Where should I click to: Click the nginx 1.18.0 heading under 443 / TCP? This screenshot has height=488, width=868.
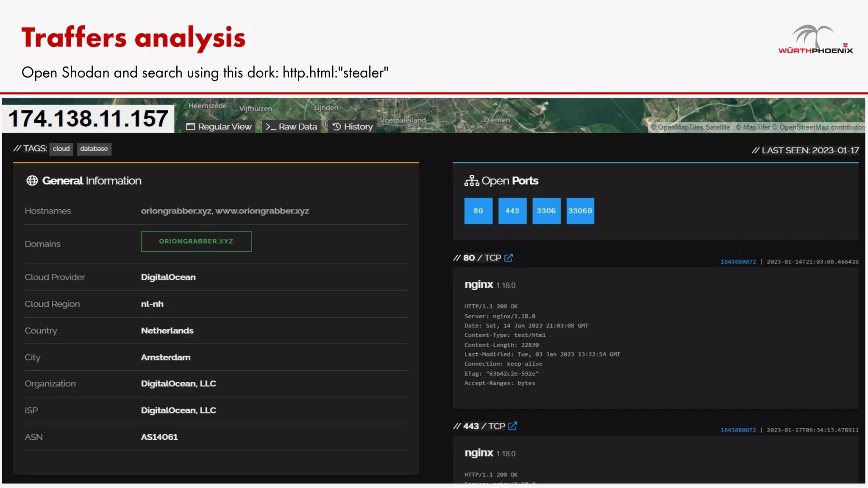click(490, 453)
